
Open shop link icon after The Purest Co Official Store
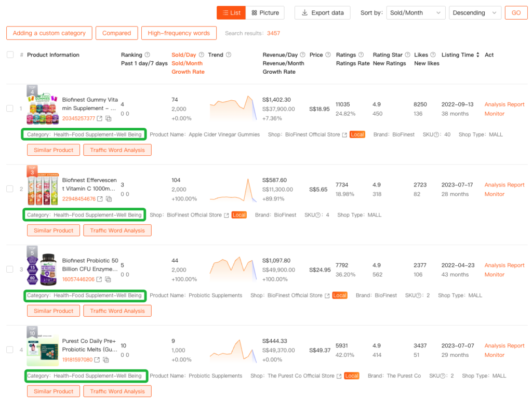(339, 376)
